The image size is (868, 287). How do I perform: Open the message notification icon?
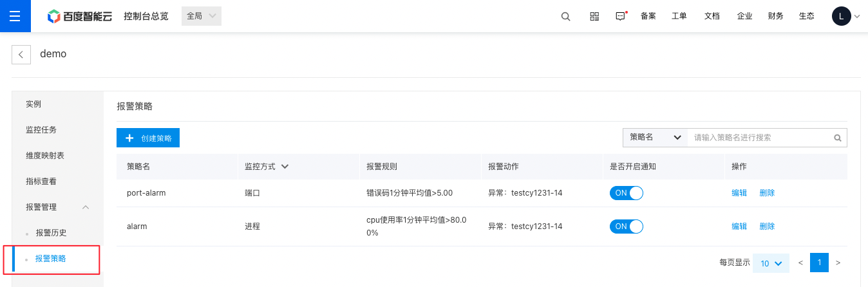point(621,16)
